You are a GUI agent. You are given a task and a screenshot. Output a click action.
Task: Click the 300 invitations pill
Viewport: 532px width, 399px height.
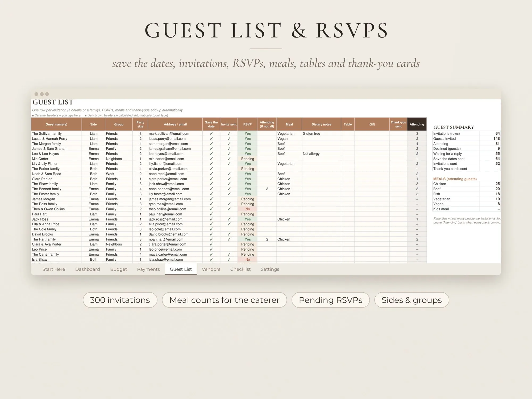point(120,300)
